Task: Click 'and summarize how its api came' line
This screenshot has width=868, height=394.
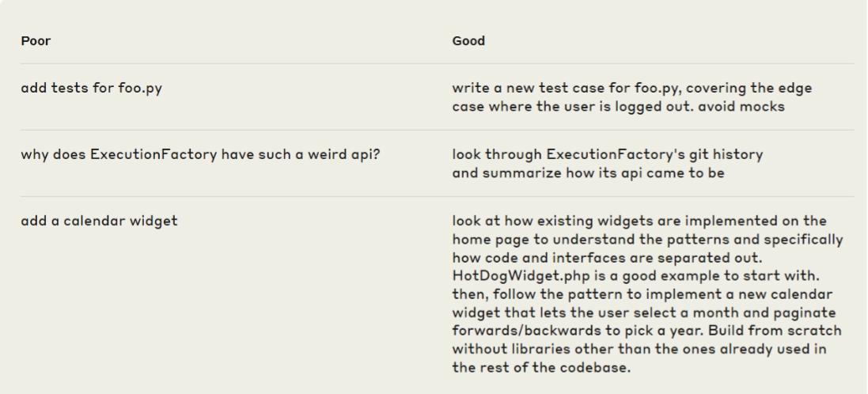Action: tap(588, 172)
